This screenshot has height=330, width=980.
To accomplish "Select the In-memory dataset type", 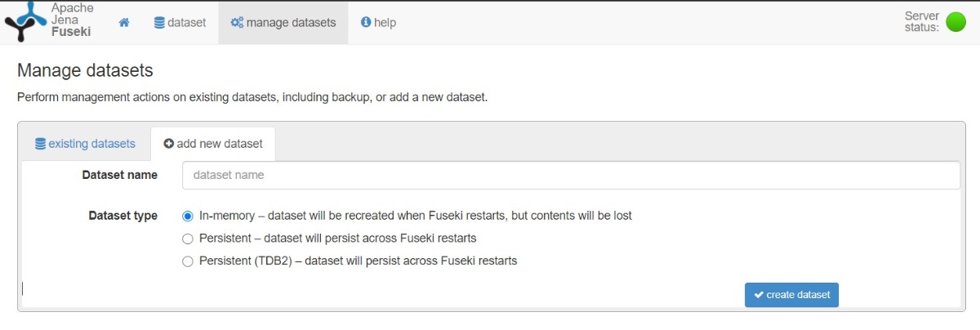I will point(187,216).
